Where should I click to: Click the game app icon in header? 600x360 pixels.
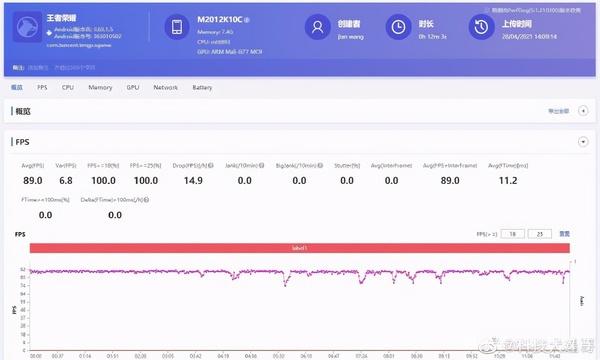[27, 27]
